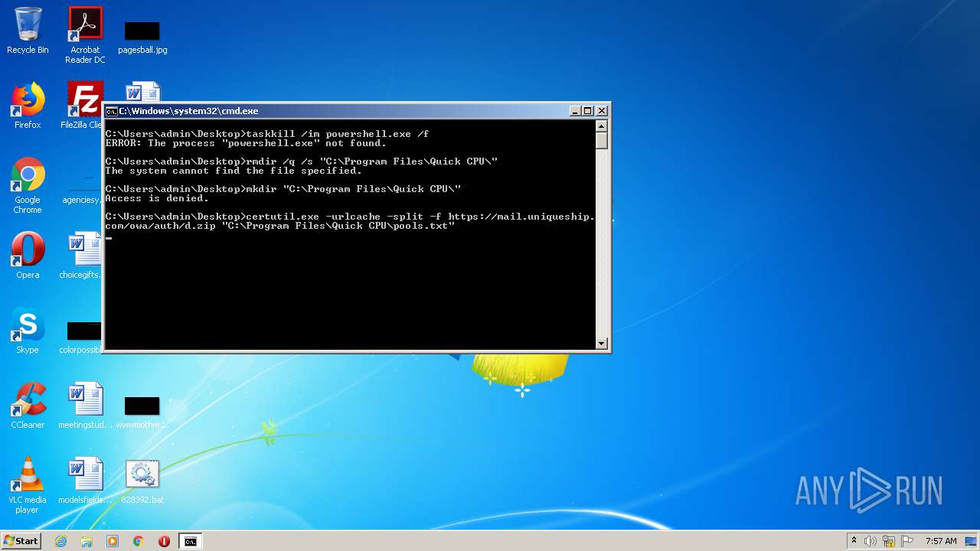980x551 pixels.
Task: Launch Skype from the desktop
Action: (x=28, y=331)
